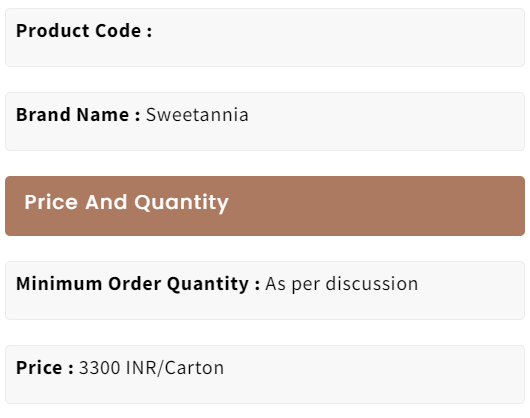
Task: Click the word Order in quantity row
Action: (x=135, y=284)
